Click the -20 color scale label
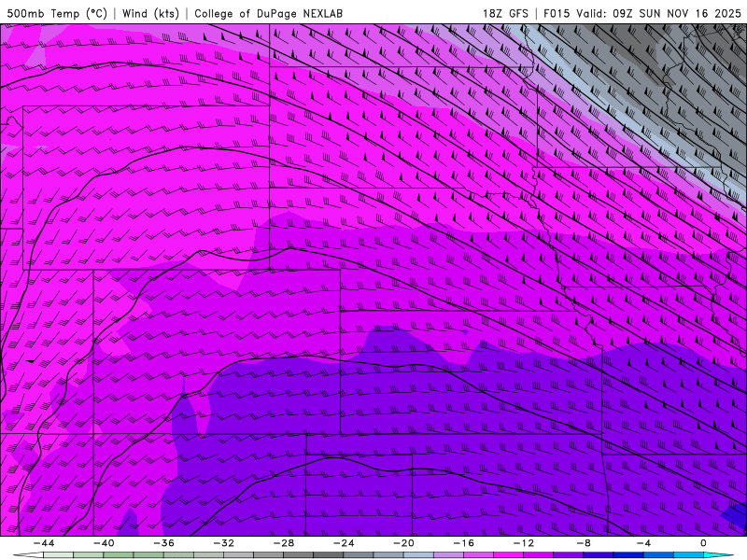Screen dimensions: 747x560 (403, 543)
